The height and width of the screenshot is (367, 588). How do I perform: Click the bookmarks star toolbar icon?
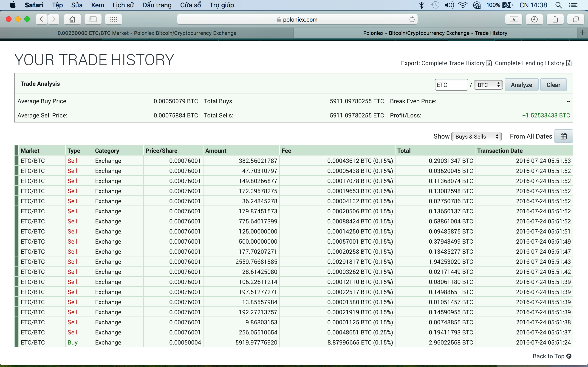(514, 19)
